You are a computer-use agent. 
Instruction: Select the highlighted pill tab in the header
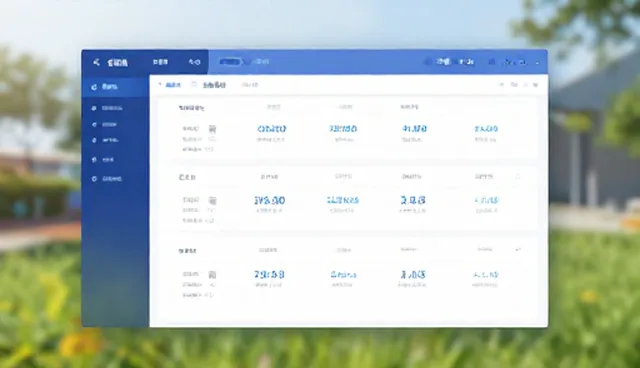230,62
